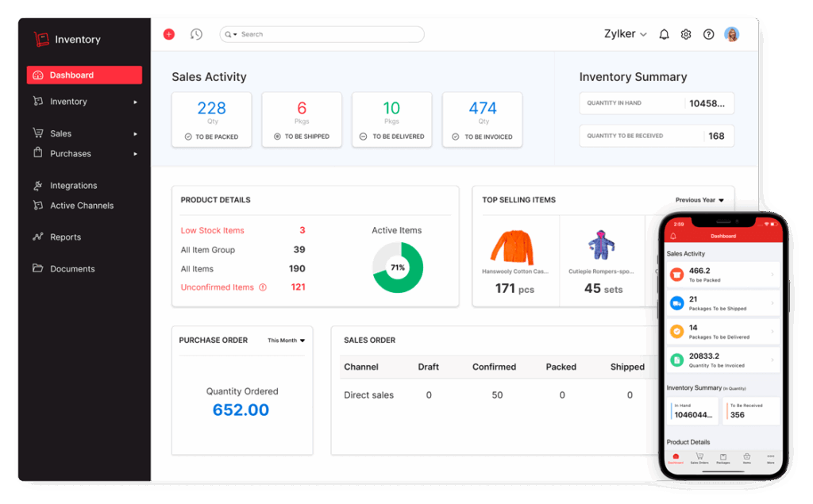Open Reports in the sidebar

point(65,237)
